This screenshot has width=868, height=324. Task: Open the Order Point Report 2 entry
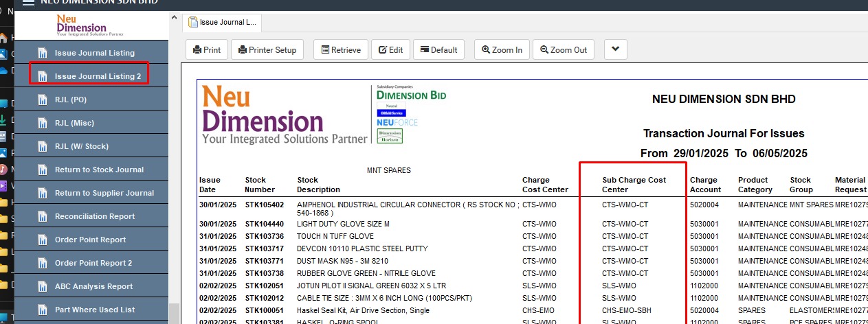click(x=93, y=263)
